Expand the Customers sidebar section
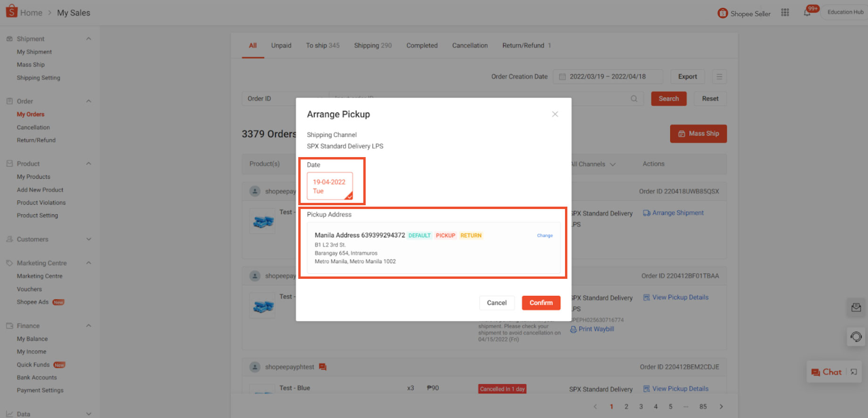 (x=89, y=239)
